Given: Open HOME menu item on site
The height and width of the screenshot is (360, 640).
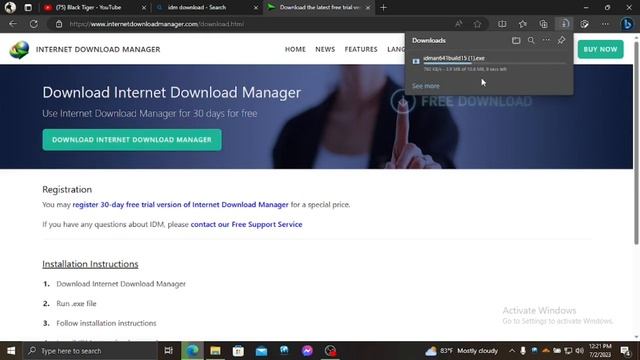Looking at the screenshot, I should [295, 49].
